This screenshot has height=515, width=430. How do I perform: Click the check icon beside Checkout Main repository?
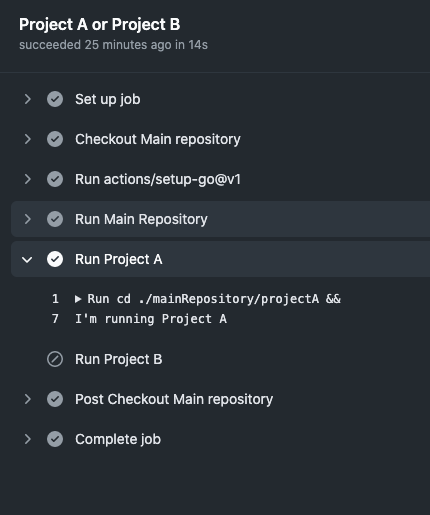click(55, 139)
